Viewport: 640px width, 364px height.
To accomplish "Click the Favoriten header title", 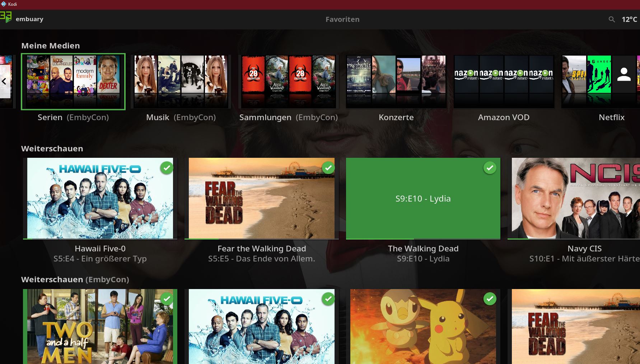I will tap(342, 19).
